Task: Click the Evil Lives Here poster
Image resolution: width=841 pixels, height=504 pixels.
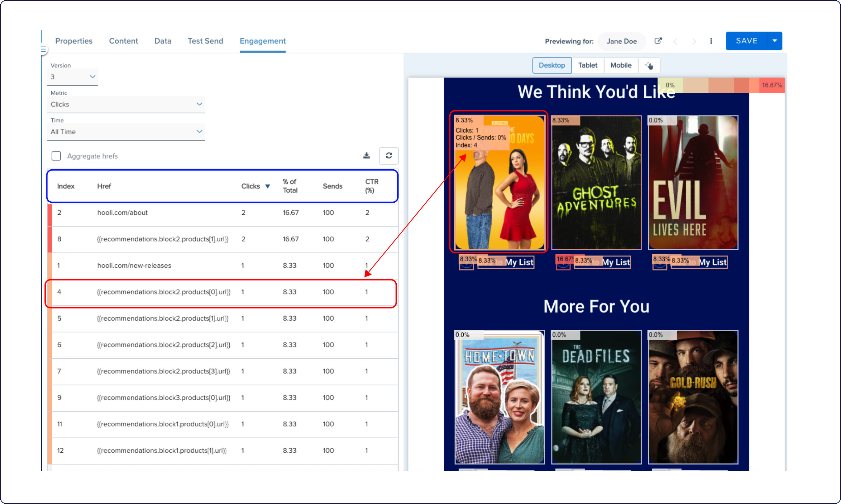Action: click(693, 183)
